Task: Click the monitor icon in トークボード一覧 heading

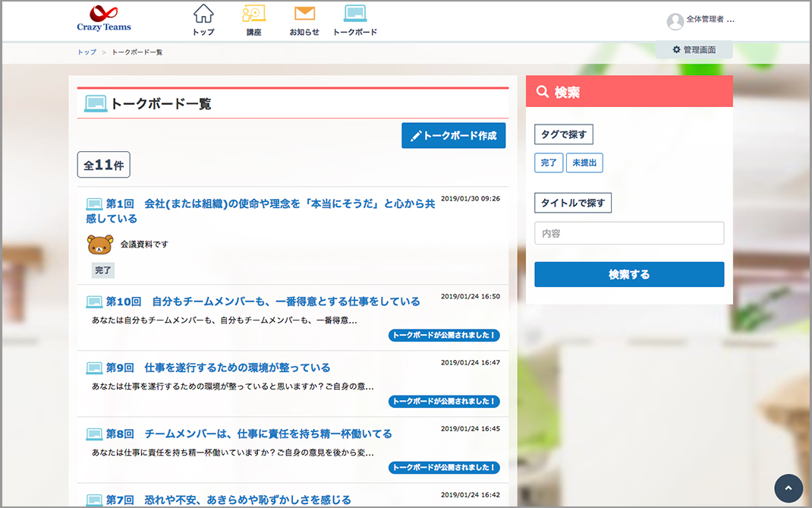Action: pos(96,104)
